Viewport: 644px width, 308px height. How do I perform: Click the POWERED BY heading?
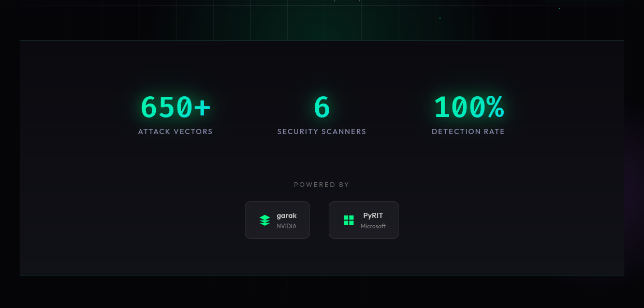(x=321, y=184)
